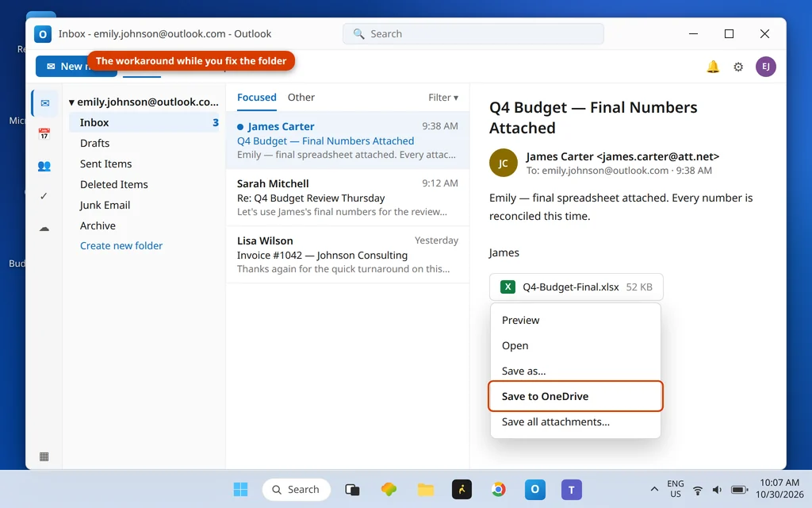
Task: Select the Deleted Items folder
Action: pyautogui.click(x=144, y=184)
